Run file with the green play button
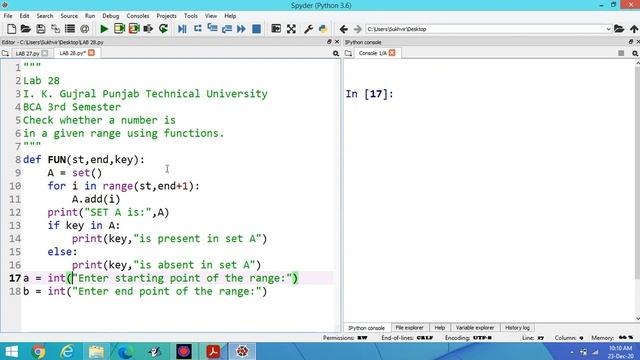This screenshot has height=360, width=640. pyautogui.click(x=104, y=29)
